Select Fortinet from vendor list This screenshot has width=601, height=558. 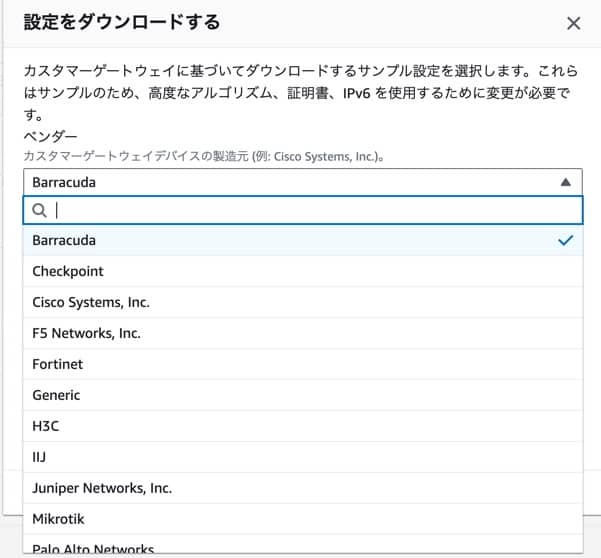pos(303,364)
